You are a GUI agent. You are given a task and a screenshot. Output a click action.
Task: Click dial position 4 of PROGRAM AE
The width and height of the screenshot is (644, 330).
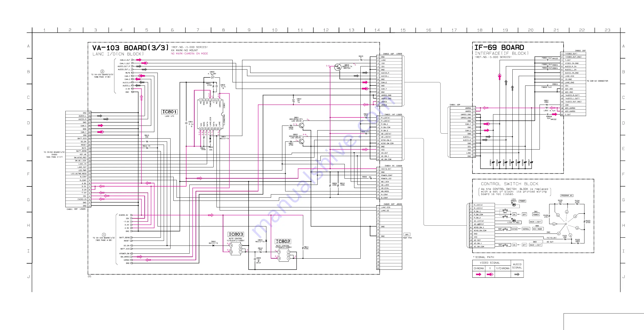click(567, 212)
